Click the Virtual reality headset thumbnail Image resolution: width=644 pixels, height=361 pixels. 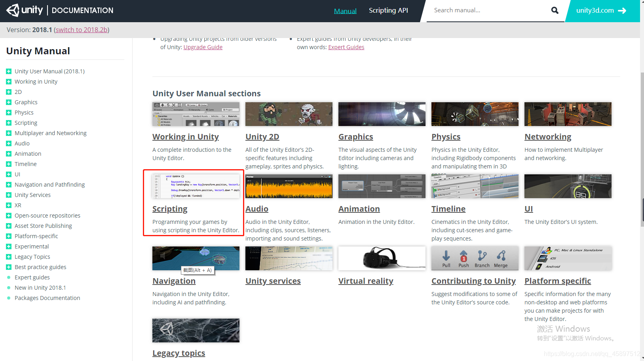pyautogui.click(x=382, y=258)
